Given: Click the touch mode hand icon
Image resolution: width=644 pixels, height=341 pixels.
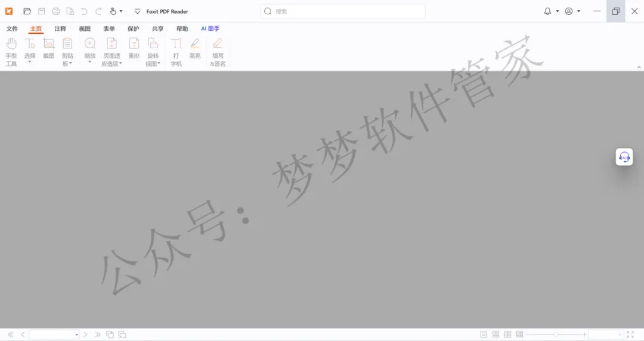Looking at the screenshot, I should point(113,11).
